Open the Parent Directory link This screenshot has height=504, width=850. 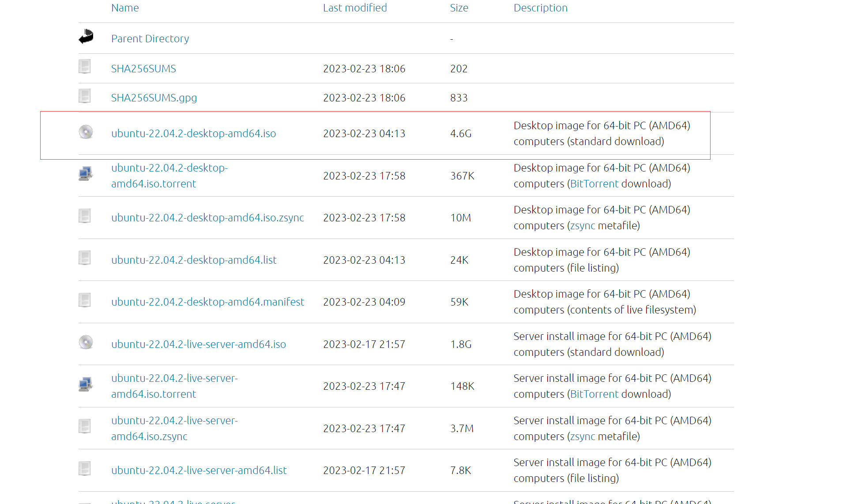pyautogui.click(x=150, y=39)
